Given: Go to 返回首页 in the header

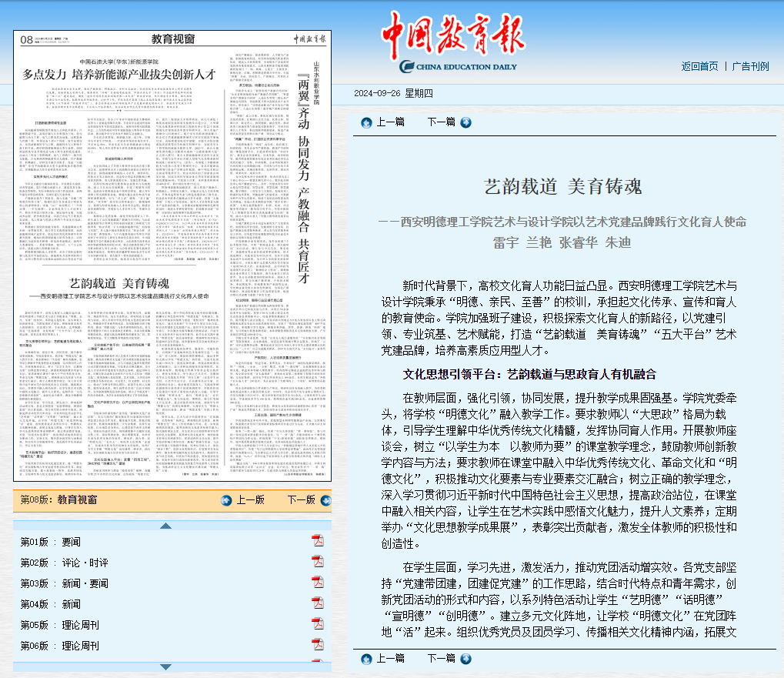Looking at the screenshot, I should point(699,66).
